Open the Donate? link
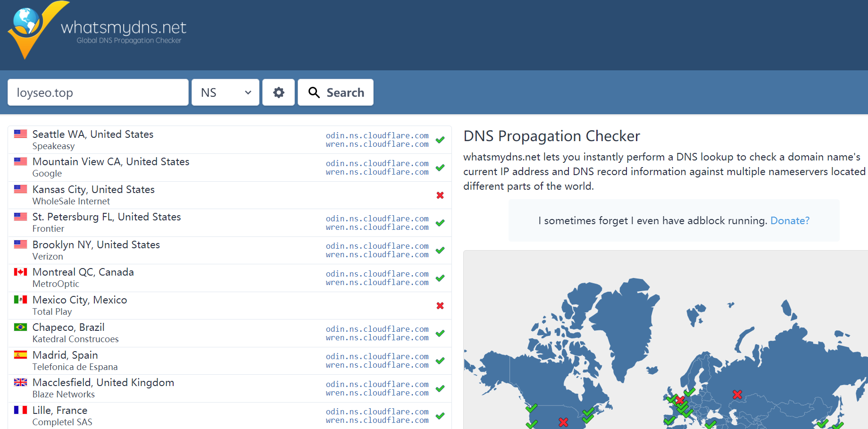 click(789, 220)
